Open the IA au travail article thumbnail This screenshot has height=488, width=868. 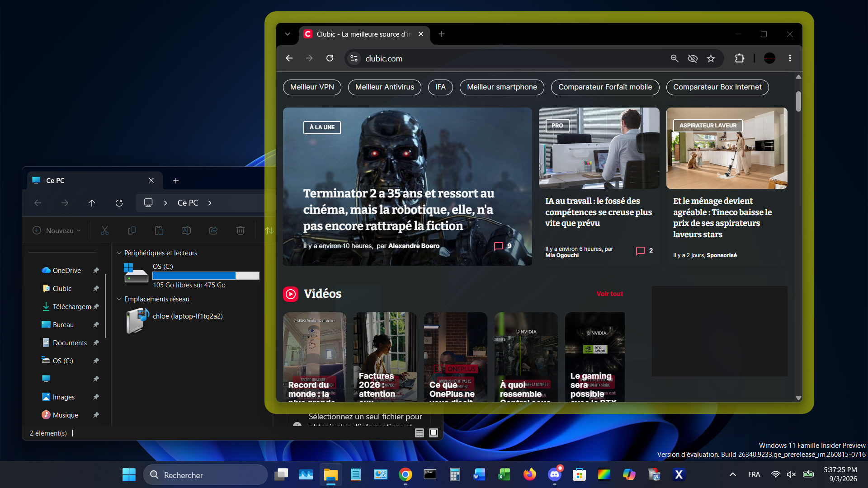point(599,148)
